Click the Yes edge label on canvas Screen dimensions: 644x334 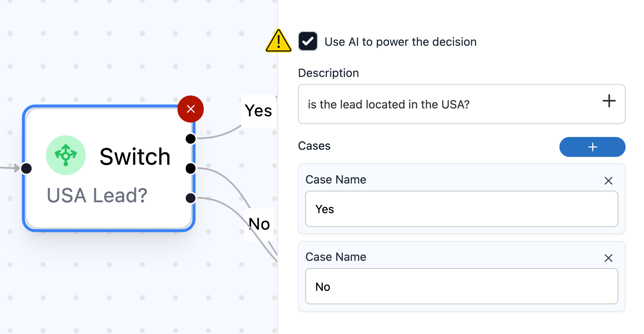point(259,111)
